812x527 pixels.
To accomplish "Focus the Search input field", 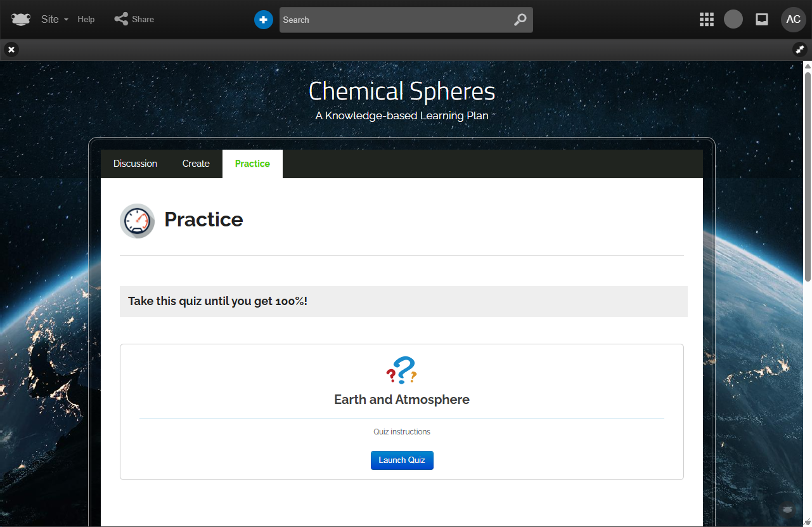I will (x=393, y=20).
